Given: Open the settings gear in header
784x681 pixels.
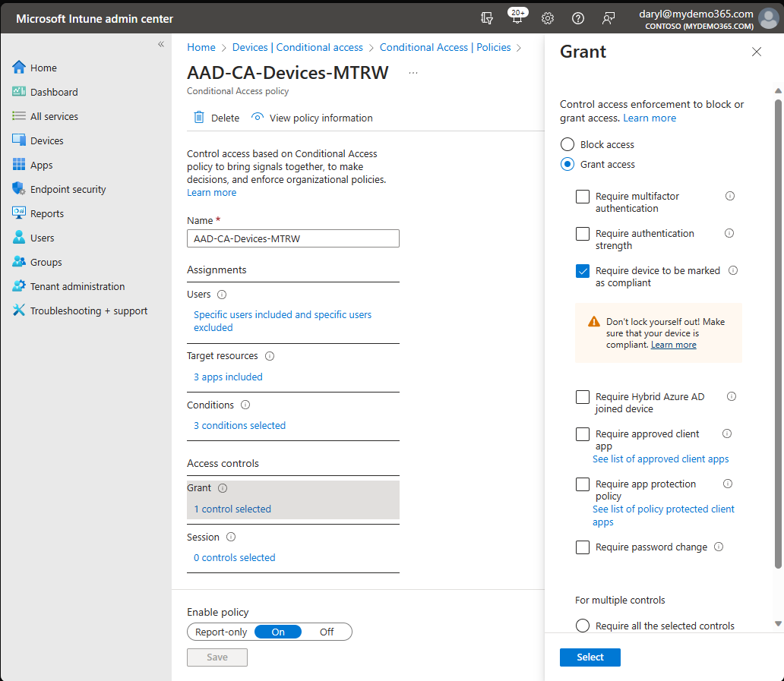Looking at the screenshot, I should click(548, 18).
